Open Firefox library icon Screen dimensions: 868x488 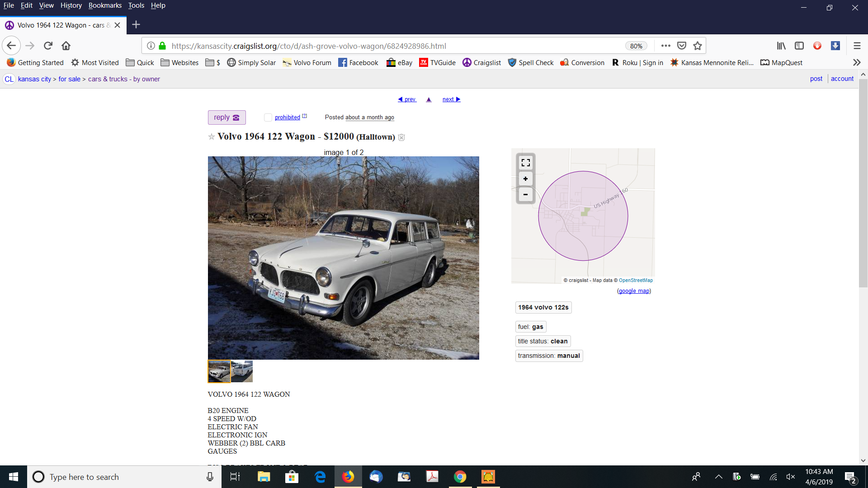(x=781, y=46)
